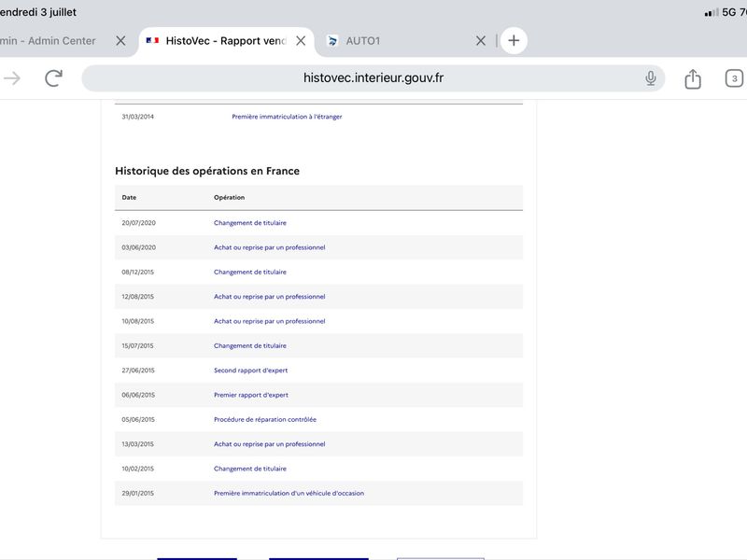Screen dimensions: 747x560
Task: Click Second rapport d'expert entry
Action: tap(250, 371)
